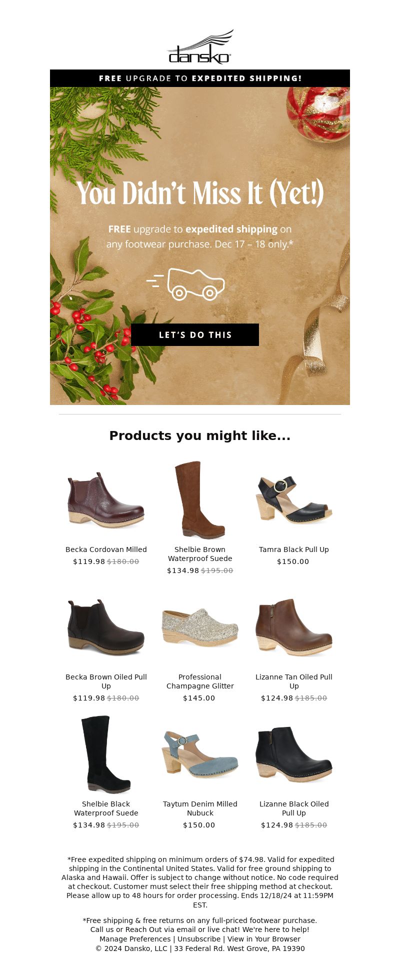This screenshot has height=980, width=400.
Task: View the Lizanne Tan Oiled Pull Up image
Action: [x=294, y=627]
